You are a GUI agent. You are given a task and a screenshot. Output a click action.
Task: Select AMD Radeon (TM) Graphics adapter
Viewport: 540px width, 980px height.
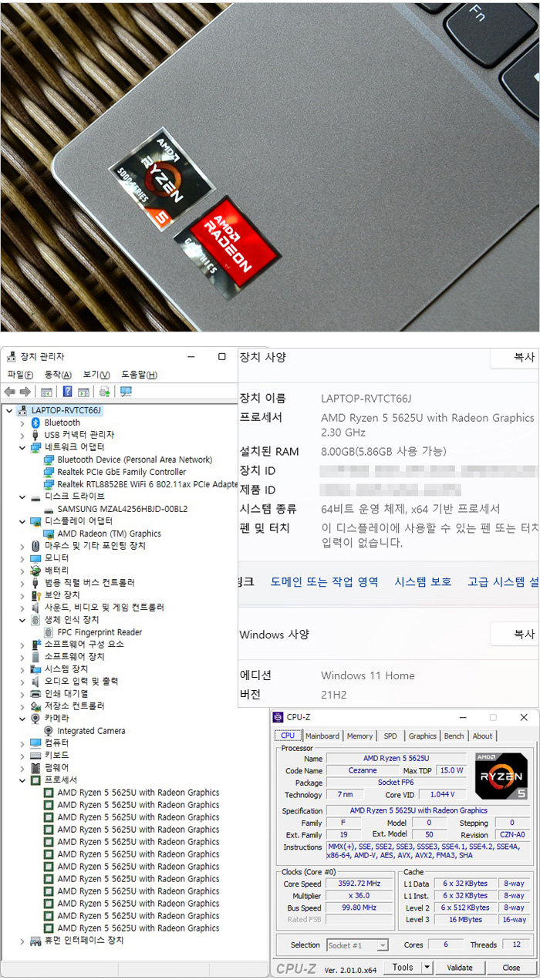point(109,534)
